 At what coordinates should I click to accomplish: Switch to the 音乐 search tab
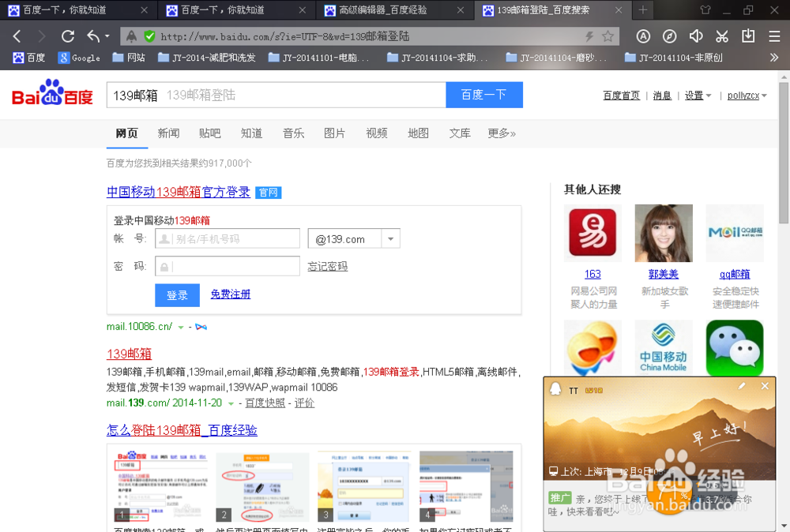[293, 133]
